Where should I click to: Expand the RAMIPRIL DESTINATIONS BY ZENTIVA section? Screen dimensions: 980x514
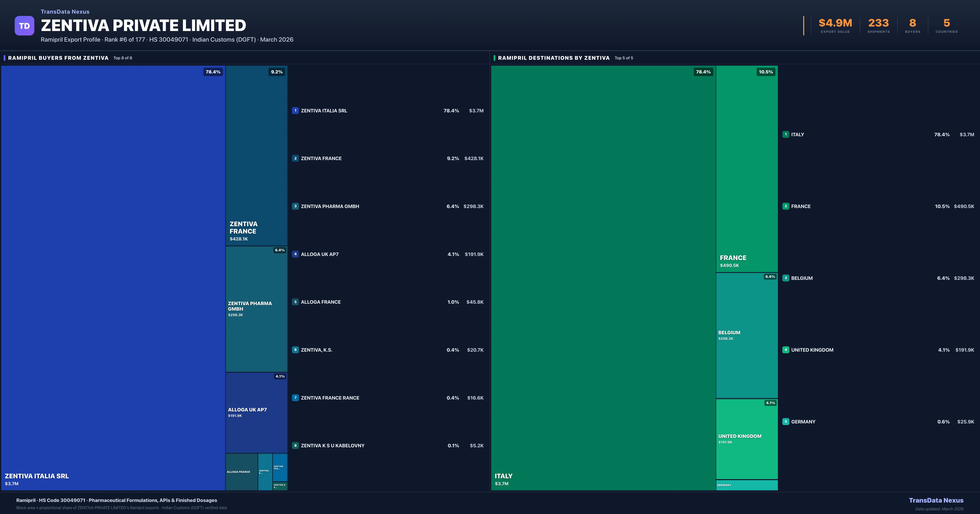tap(554, 58)
